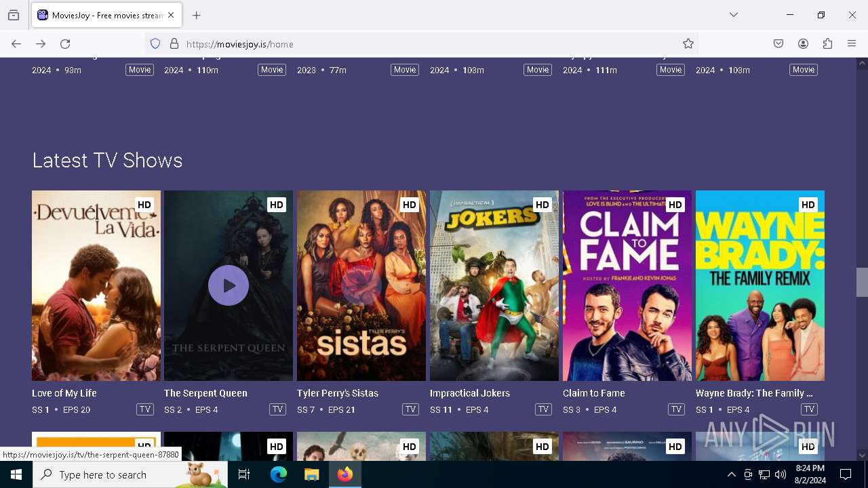Viewport: 868px width, 488px height.
Task: Open network status tray icon
Action: (x=764, y=474)
